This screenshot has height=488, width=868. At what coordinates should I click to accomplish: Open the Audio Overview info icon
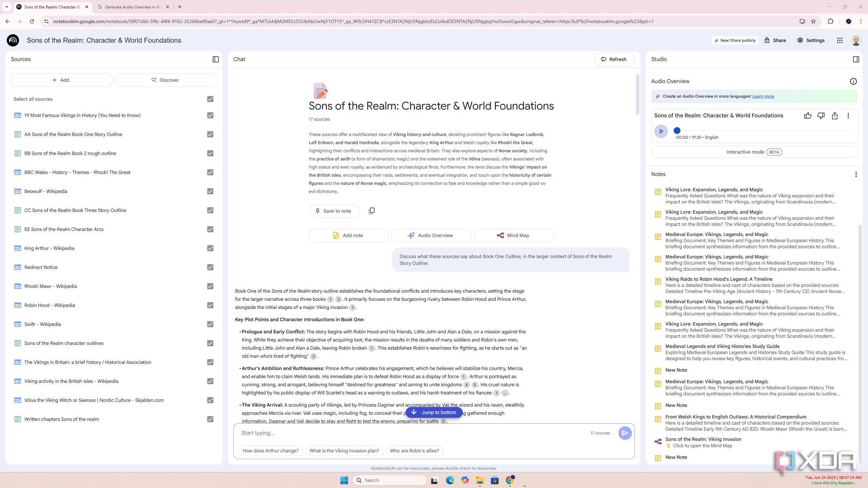coord(853,81)
